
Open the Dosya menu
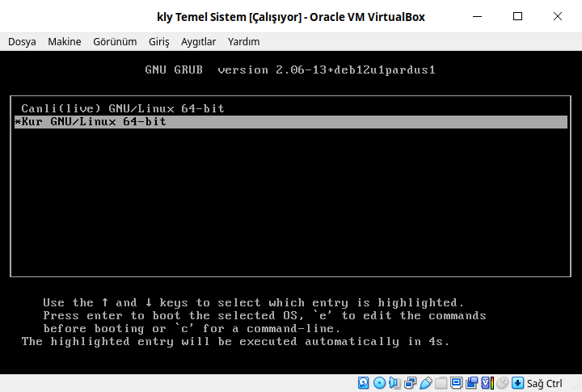(22, 42)
